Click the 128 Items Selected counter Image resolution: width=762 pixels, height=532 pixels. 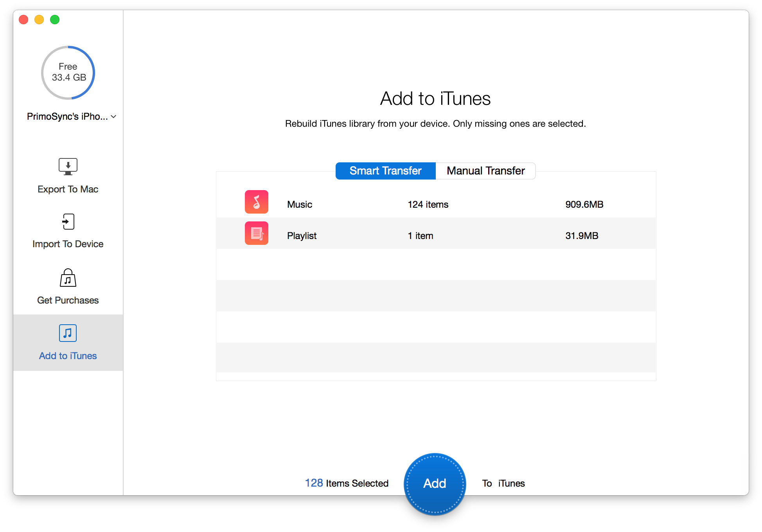(x=347, y=483)
